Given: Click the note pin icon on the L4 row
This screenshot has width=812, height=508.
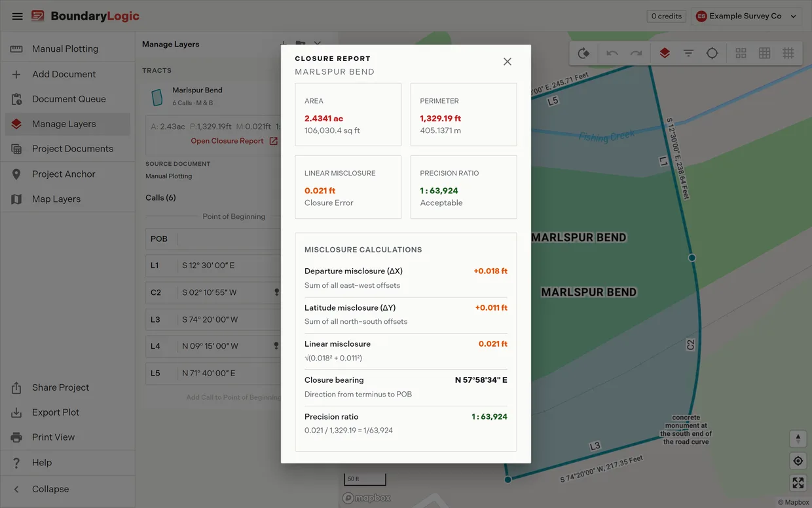Looking at the screenshot, I should [276, 346].
